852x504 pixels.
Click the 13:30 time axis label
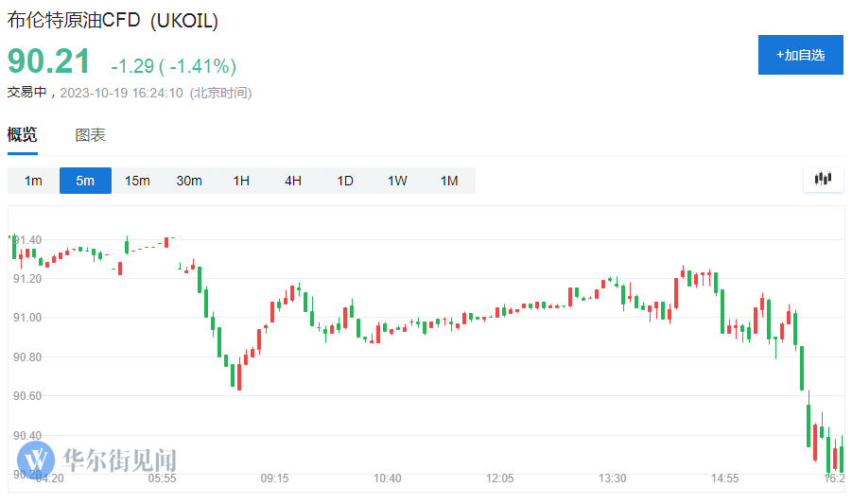pos(613,479)
